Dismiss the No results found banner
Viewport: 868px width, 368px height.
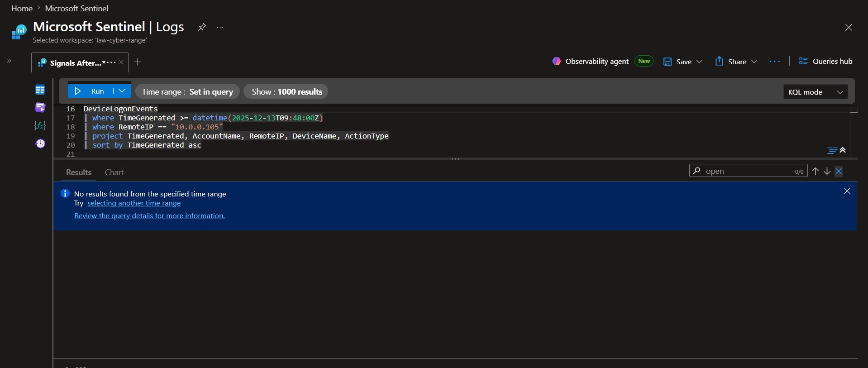(x=847, y=191)
